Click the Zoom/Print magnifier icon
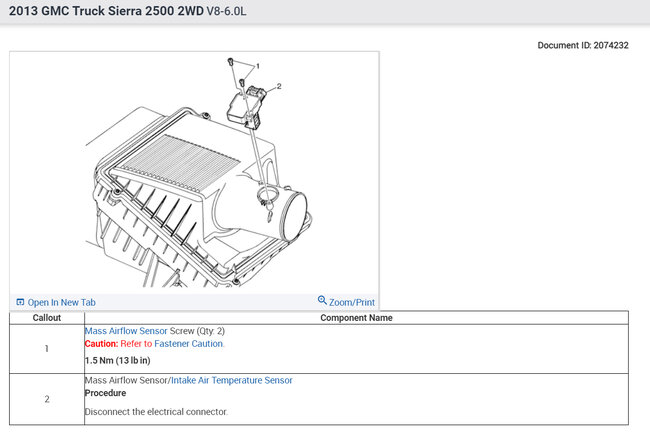 322,300
